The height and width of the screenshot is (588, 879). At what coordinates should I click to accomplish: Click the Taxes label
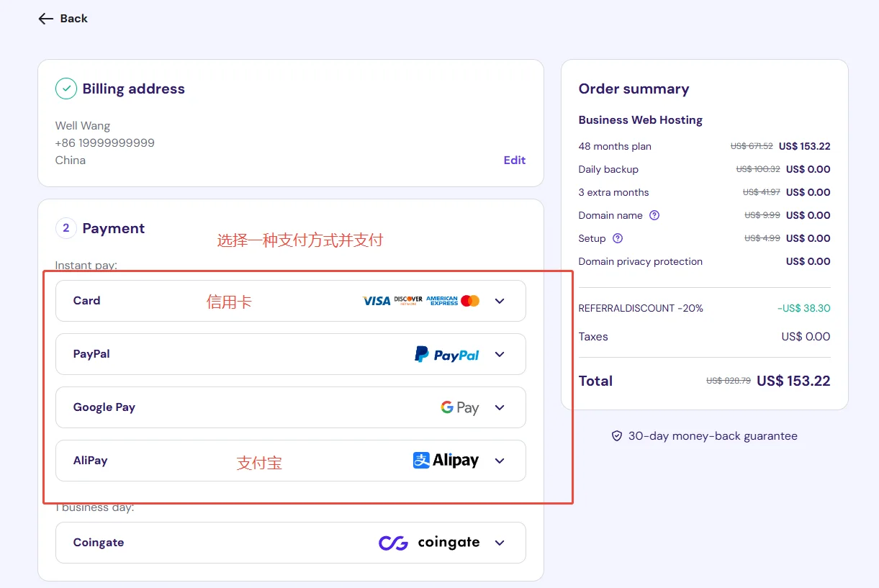(x=593, y=337)
